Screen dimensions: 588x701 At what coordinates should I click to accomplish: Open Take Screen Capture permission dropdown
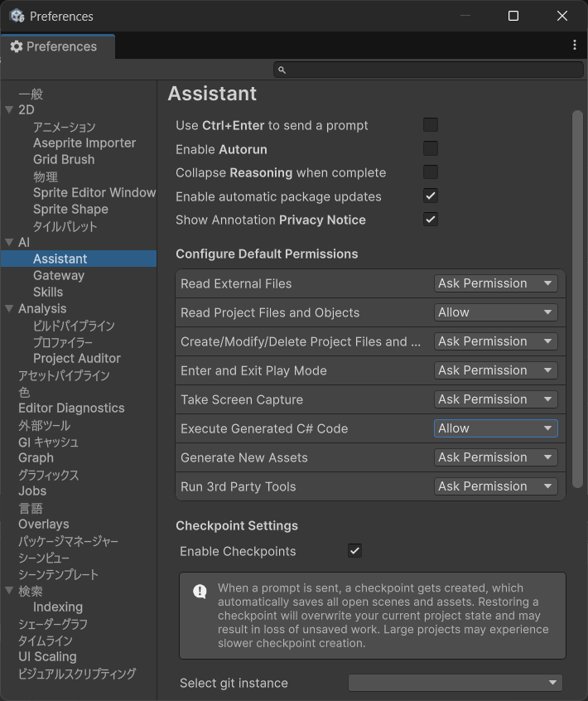(495, 399)
